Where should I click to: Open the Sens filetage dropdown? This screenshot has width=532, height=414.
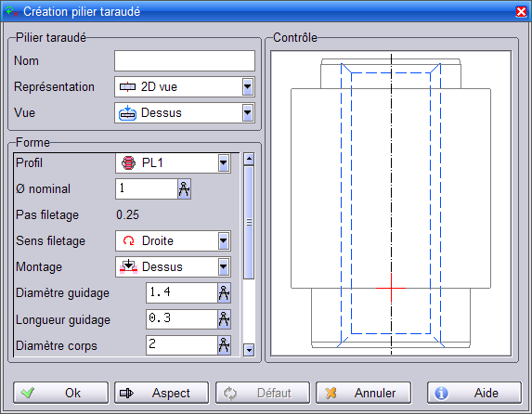click(x=223, y=241)
